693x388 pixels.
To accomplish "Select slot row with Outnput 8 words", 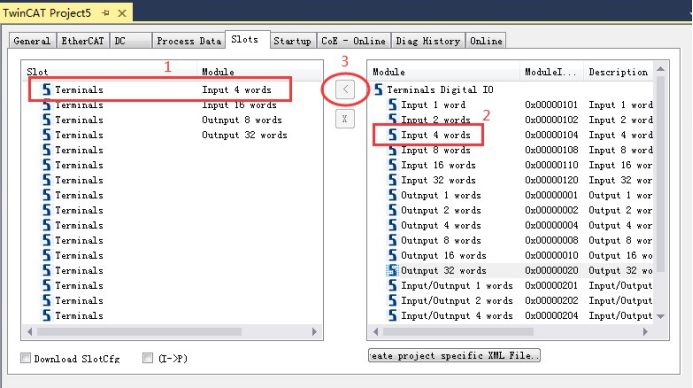I will [x=172, y=120].
